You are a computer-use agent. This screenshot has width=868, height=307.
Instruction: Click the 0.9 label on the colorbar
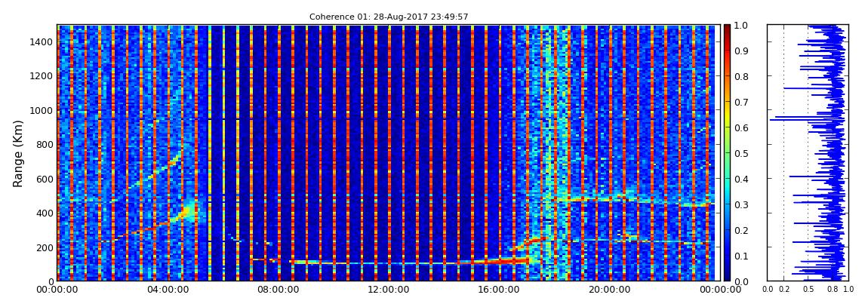point(741,51)
